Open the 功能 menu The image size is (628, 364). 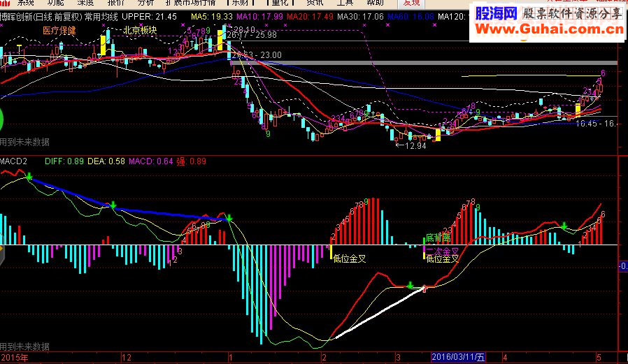55,3
